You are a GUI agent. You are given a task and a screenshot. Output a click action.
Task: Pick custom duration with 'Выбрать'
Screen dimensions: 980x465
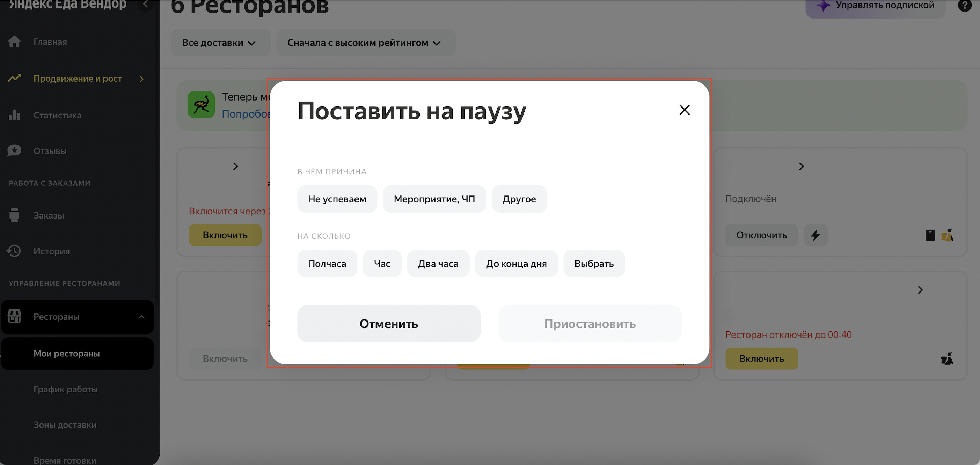click(x=594, y=264)
